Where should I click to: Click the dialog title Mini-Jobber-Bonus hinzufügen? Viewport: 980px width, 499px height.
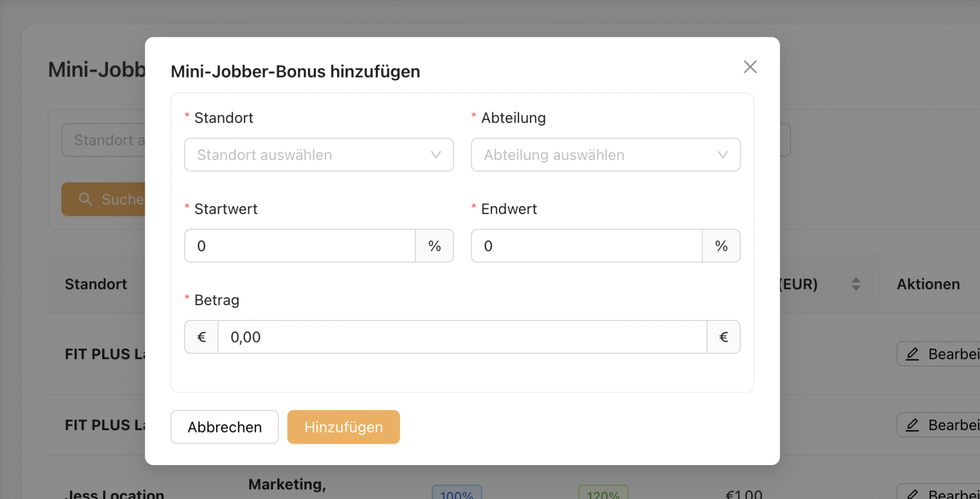(x=295, y=71)
